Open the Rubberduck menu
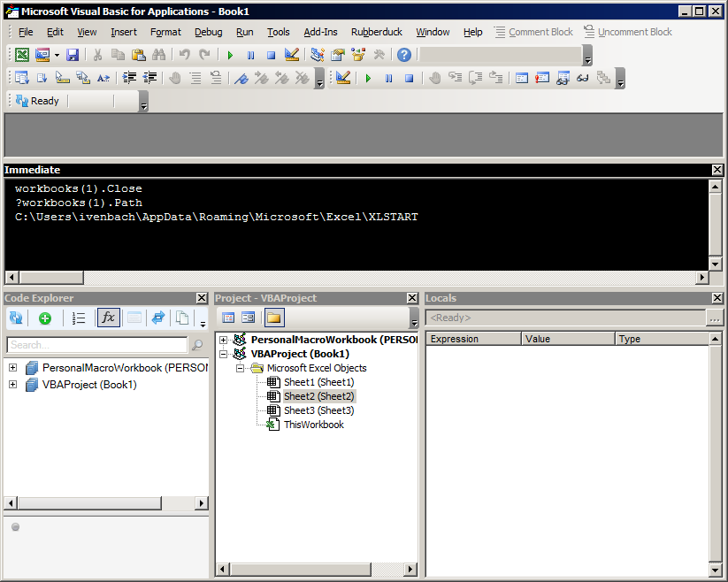728x582 pixels. (377, 32)
